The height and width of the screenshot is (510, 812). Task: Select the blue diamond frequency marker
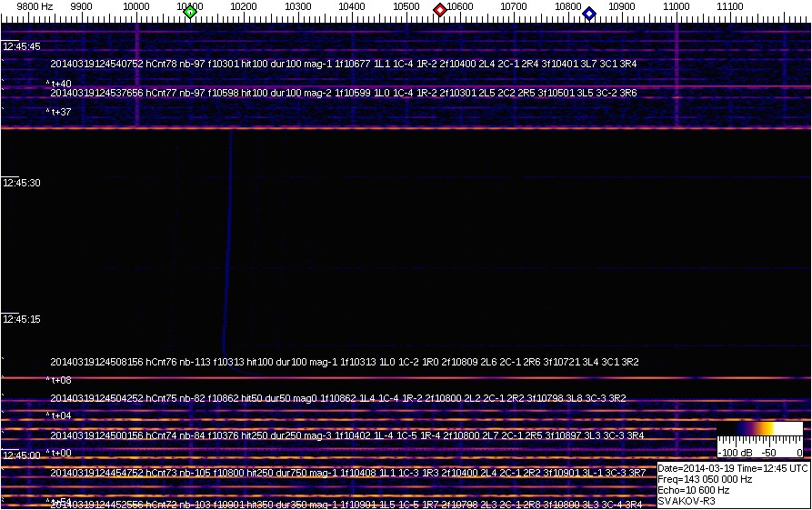(x=589, y=13)
